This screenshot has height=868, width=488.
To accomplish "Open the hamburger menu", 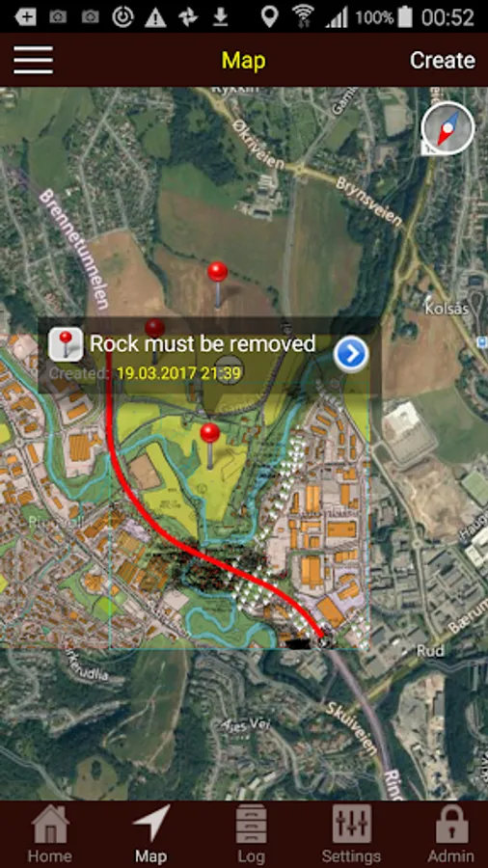I will (33, 60).
